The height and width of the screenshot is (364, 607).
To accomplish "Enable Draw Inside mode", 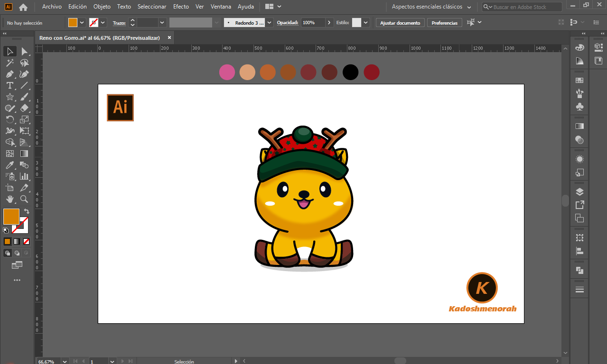I will (26, 253).
